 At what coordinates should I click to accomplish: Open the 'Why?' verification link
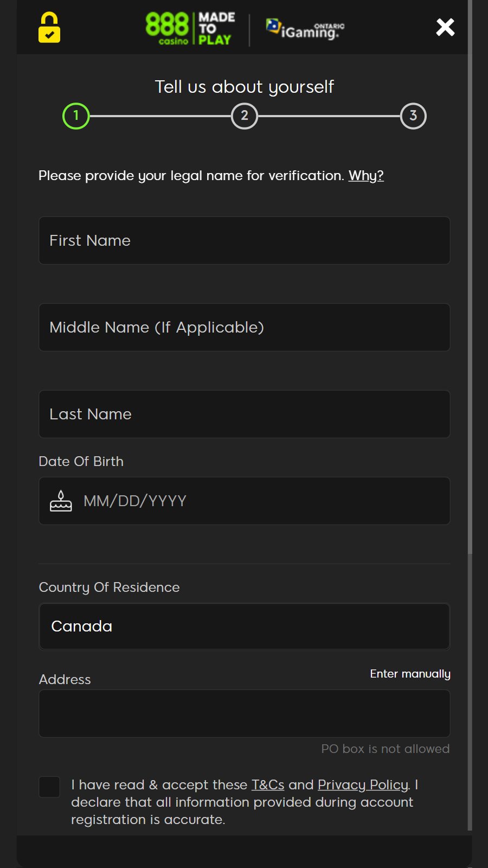(366, 176)
